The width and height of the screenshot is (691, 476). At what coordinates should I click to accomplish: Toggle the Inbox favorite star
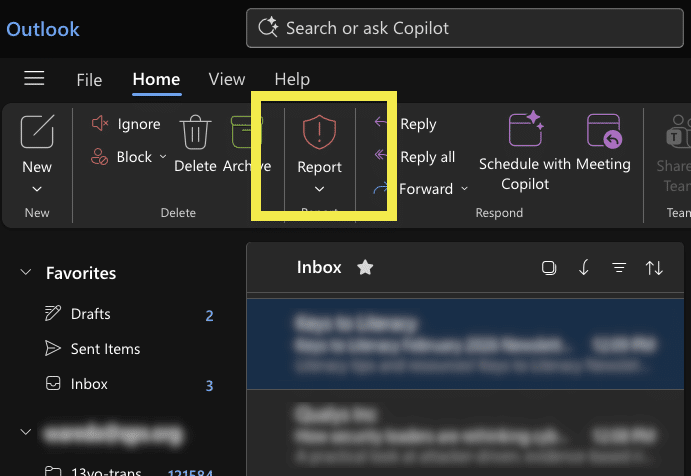(365, 267)
